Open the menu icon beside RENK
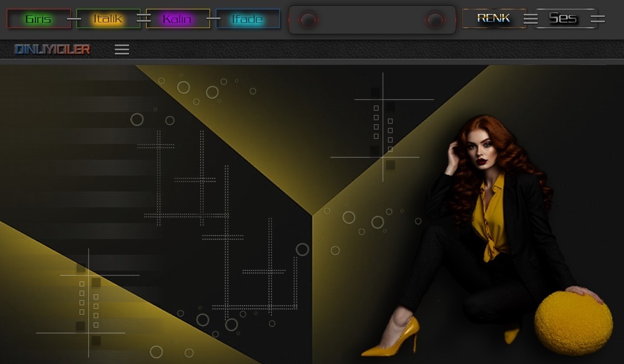624x364 pixels. click(530, 19)
